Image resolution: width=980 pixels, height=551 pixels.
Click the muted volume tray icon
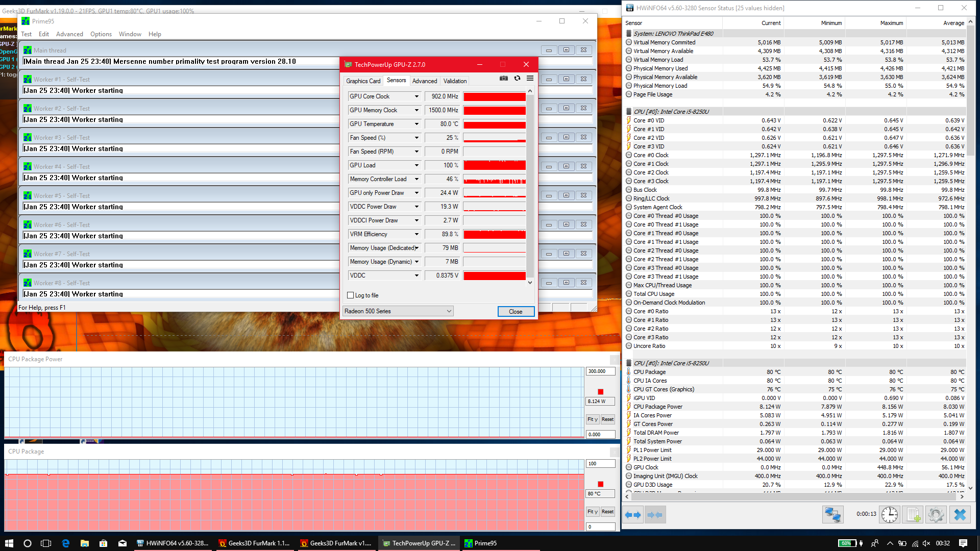pos(926,543)
